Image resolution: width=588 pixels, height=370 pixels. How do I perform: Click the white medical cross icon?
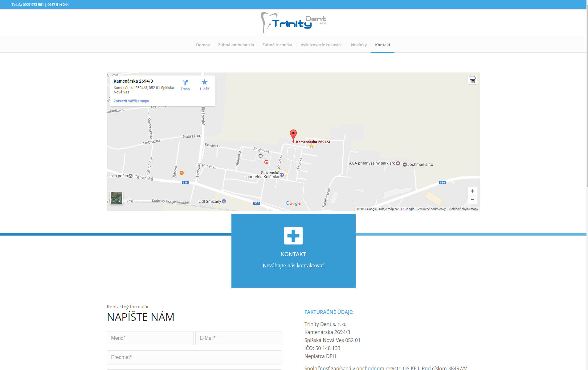point(293,236)
